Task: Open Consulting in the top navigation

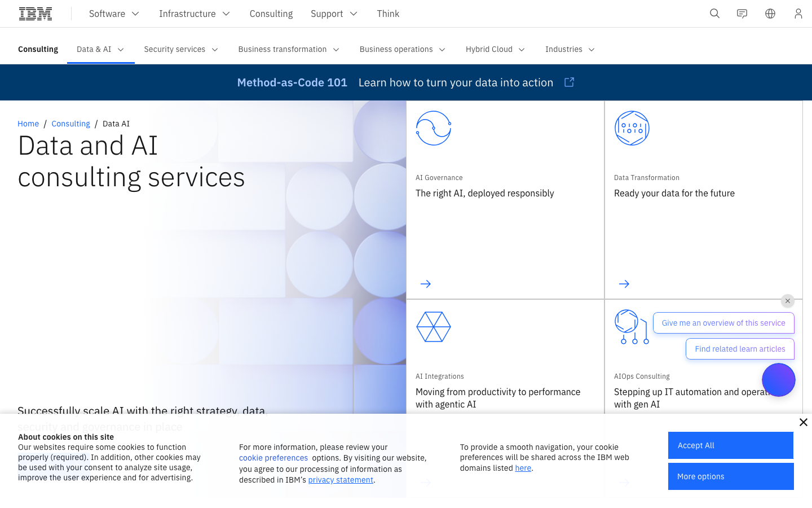Action: [271, 14]
